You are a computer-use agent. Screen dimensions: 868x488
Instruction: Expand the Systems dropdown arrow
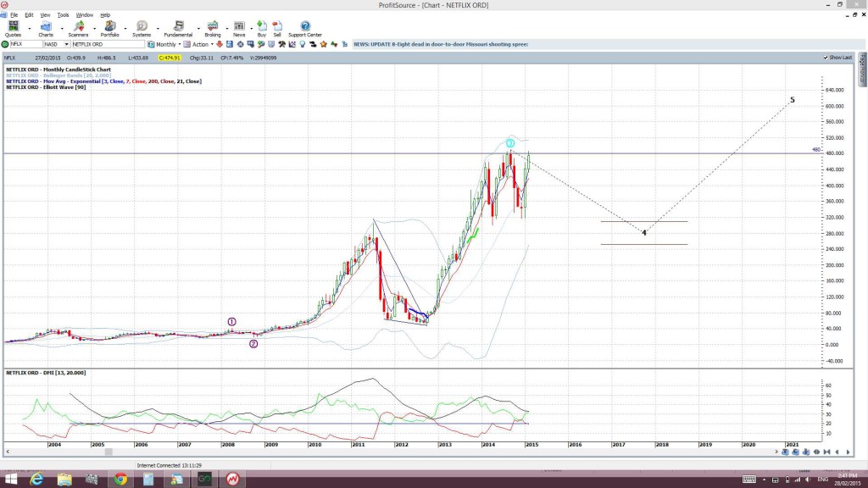point(158,28)
